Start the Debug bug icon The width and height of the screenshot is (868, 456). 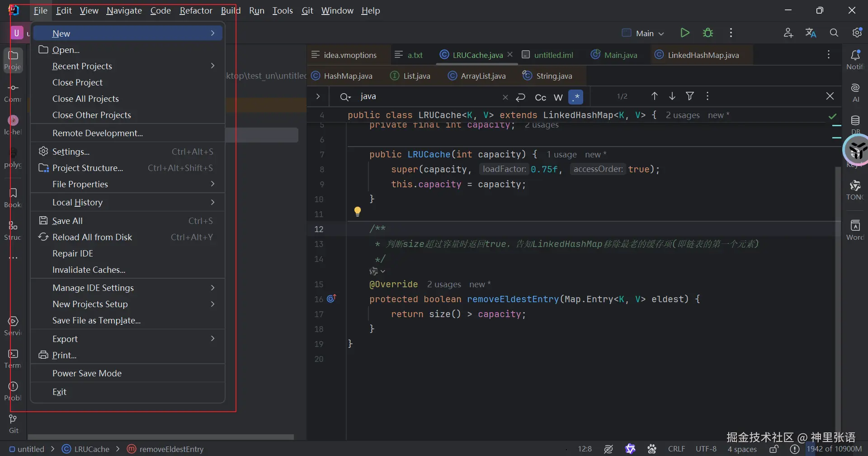pos(708,33)
